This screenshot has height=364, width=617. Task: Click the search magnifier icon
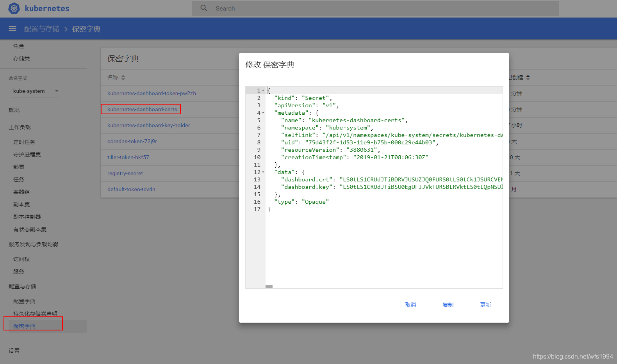[x=204, y=8]
